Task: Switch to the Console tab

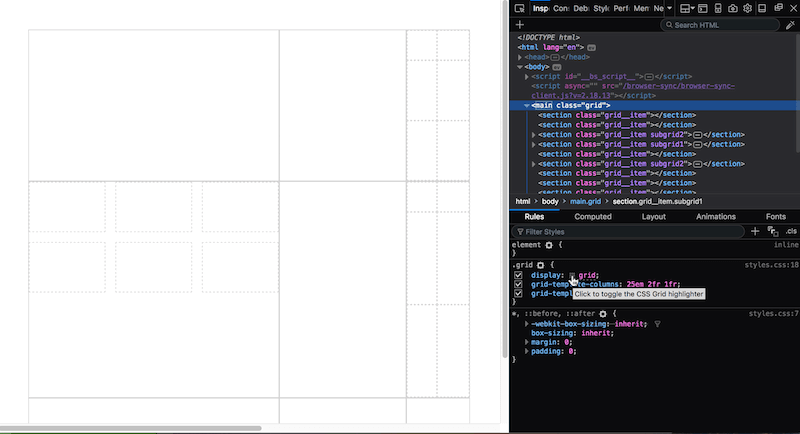Action: (561, 8)
